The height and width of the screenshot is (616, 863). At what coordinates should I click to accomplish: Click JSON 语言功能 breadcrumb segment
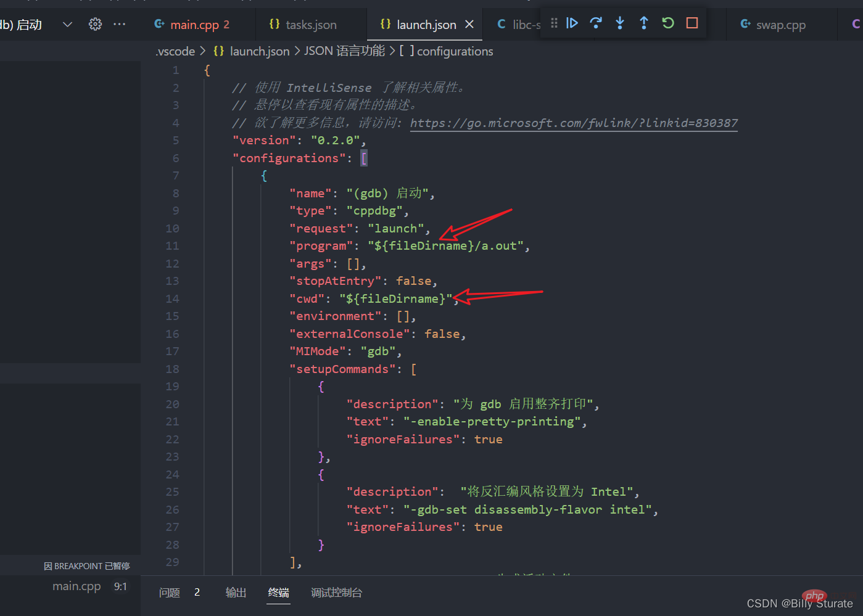point(344,51)
